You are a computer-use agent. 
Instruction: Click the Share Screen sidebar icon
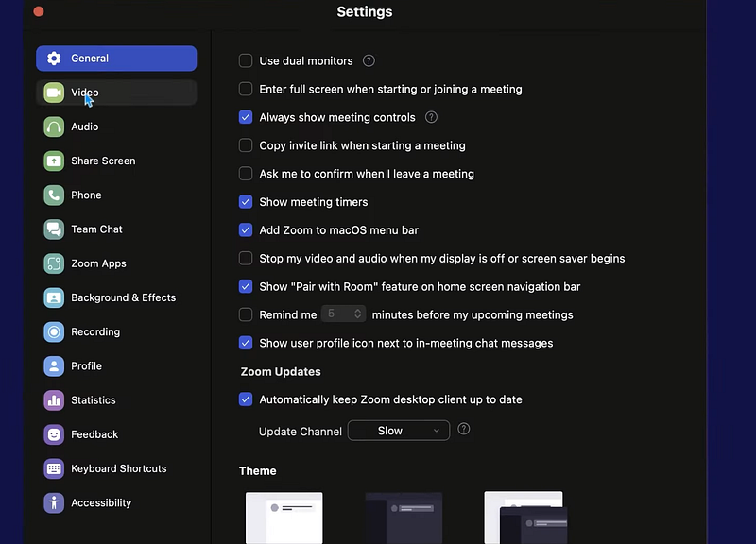tap(54, 161)
